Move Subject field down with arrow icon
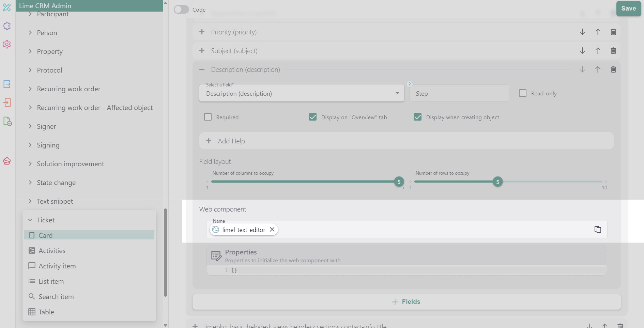 pyautogui.click(x=582, y=51)
